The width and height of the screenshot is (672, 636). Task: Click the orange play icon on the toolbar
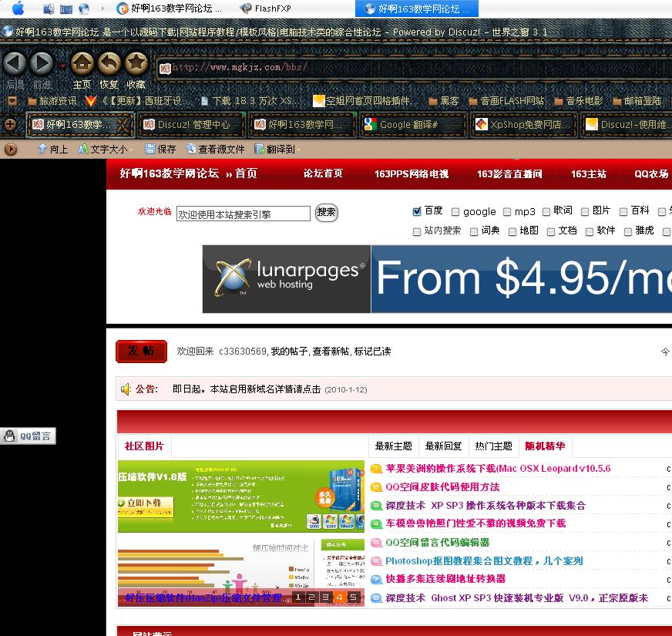click(x=11, y=150)
